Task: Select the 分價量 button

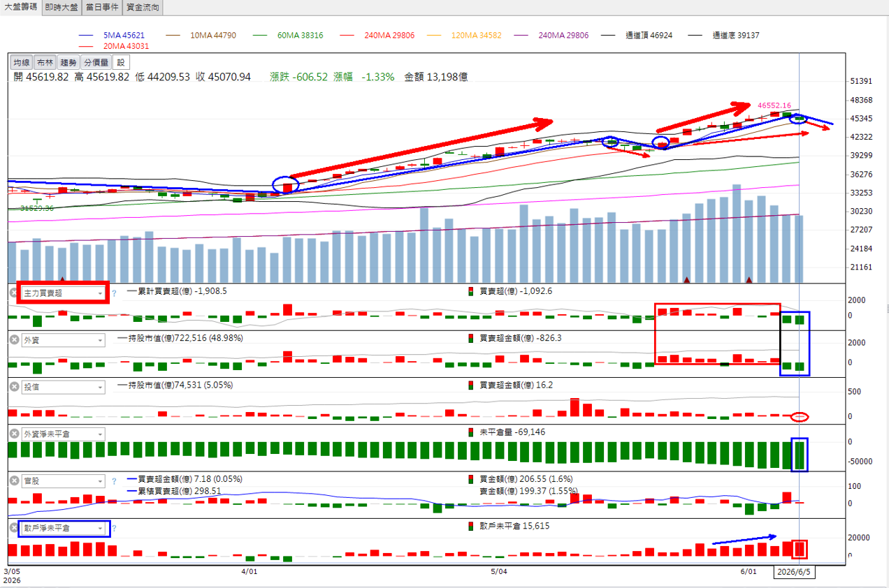Action: [95, 62]
